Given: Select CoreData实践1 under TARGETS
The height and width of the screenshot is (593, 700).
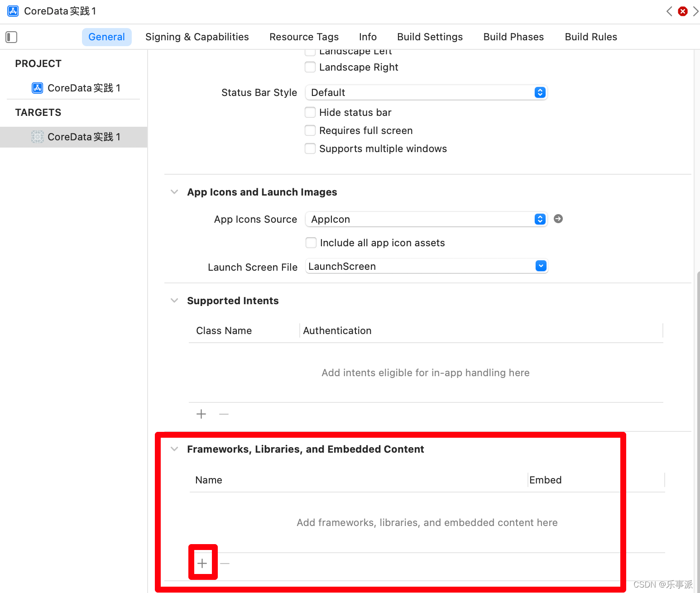Looking at the screenshot, I should pos(74,137).
